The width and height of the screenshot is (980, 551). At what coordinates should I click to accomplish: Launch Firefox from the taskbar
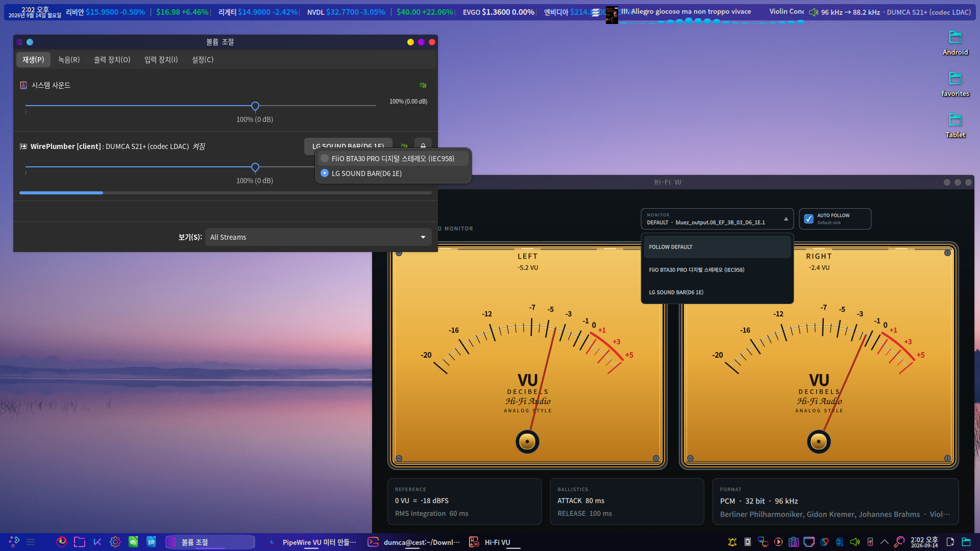click(62, 542)
